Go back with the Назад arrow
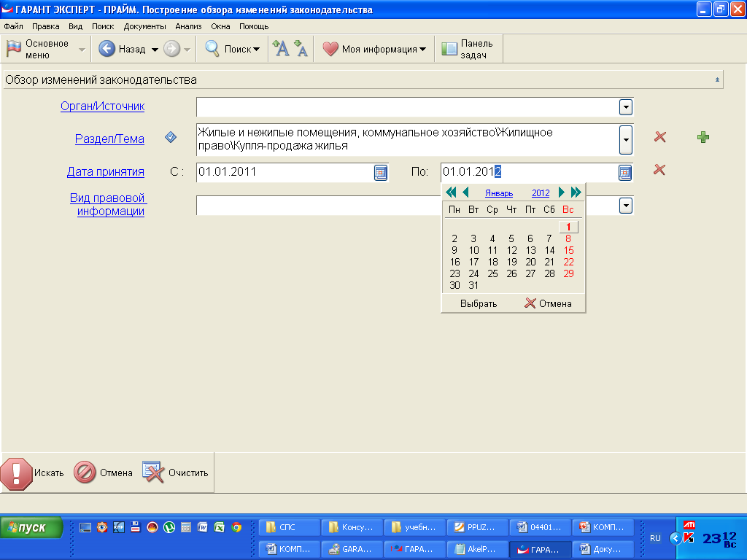 click(107, 49)
